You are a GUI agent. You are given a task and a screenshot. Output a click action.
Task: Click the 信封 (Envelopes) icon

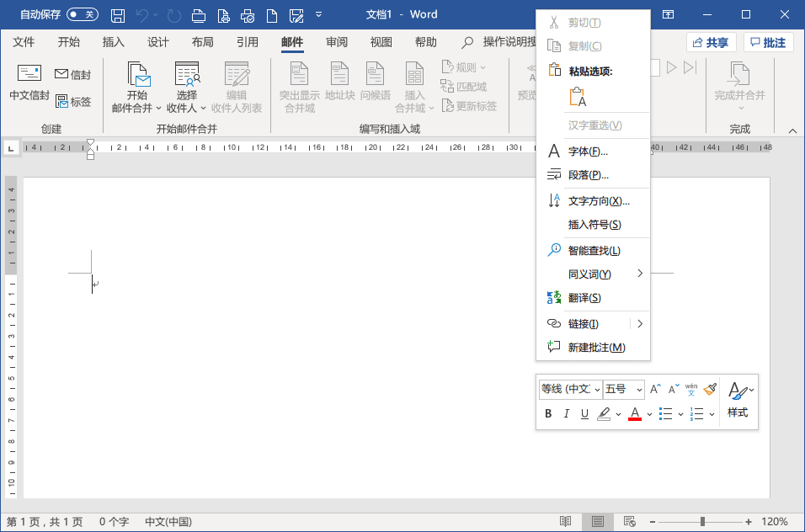click(x=72, y=74)
